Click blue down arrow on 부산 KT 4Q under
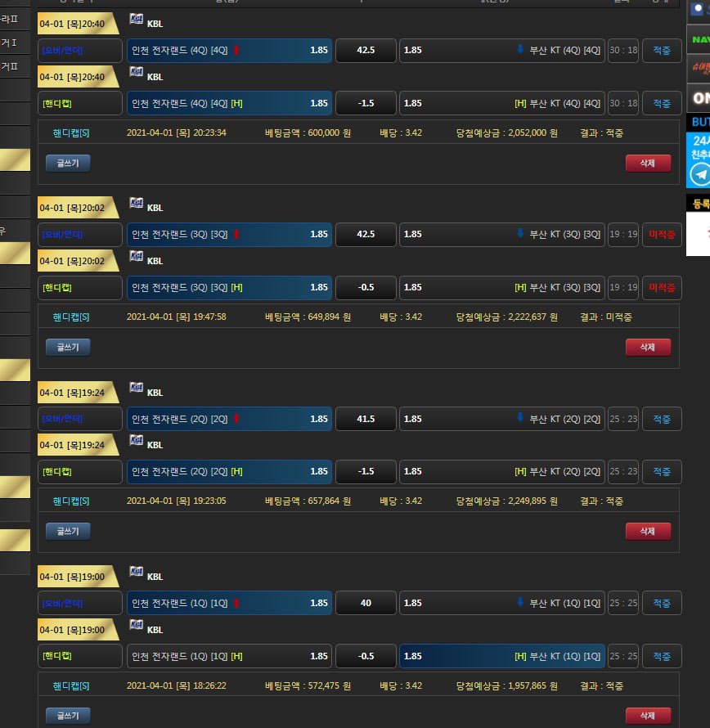This screenshot has height=728, width=710. pos(519,50)
